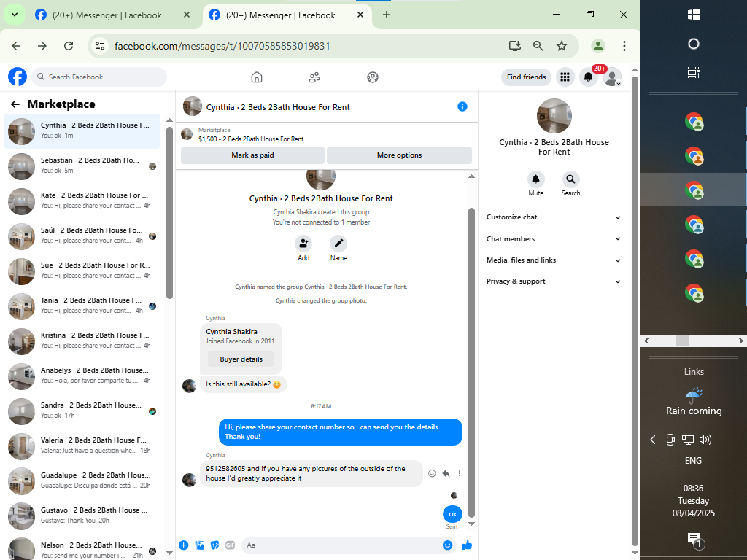The width and height of the screenshot is (747, 560).
Task: Click Buyer details button
Action: (241, 359)
